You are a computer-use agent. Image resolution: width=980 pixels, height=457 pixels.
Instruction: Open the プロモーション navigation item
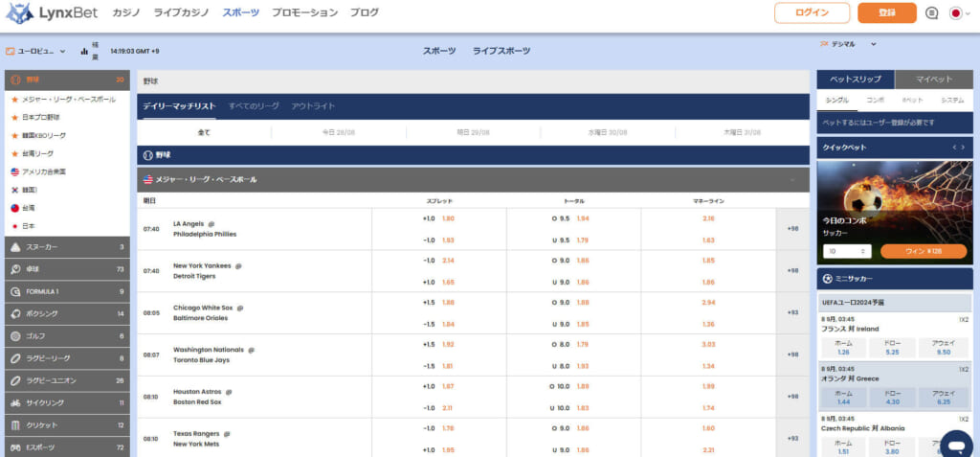[304, 12]
